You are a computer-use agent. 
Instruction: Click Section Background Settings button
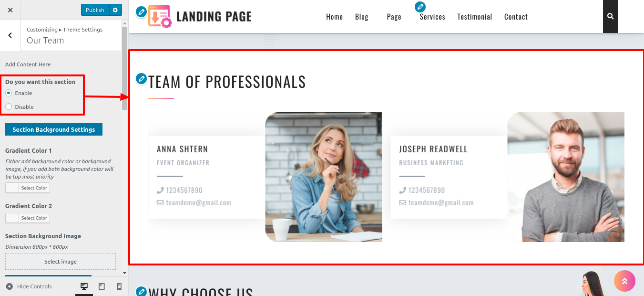[x=54, y=129]
